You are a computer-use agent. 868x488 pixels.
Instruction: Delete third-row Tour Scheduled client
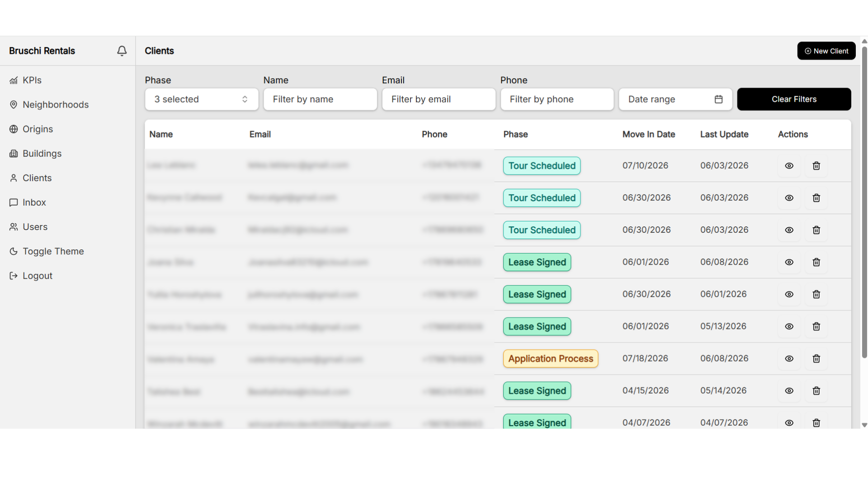click(816, 230)
